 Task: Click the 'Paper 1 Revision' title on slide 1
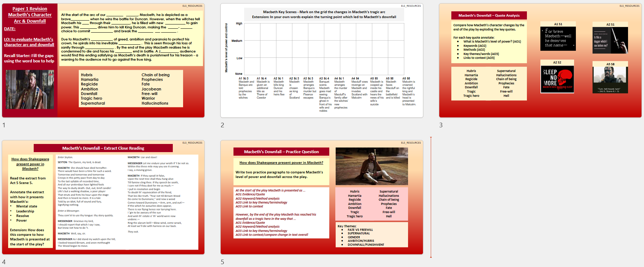point(30,9)
